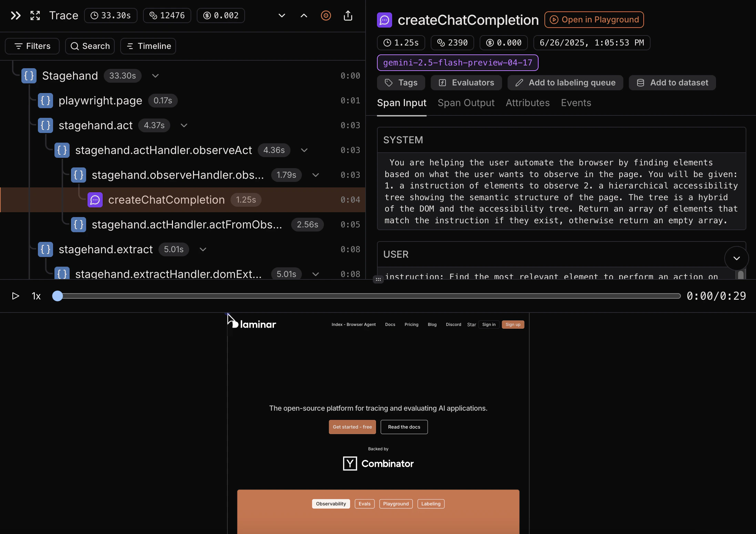
Task: Go to previous span with up chevron
Action: 304,16
